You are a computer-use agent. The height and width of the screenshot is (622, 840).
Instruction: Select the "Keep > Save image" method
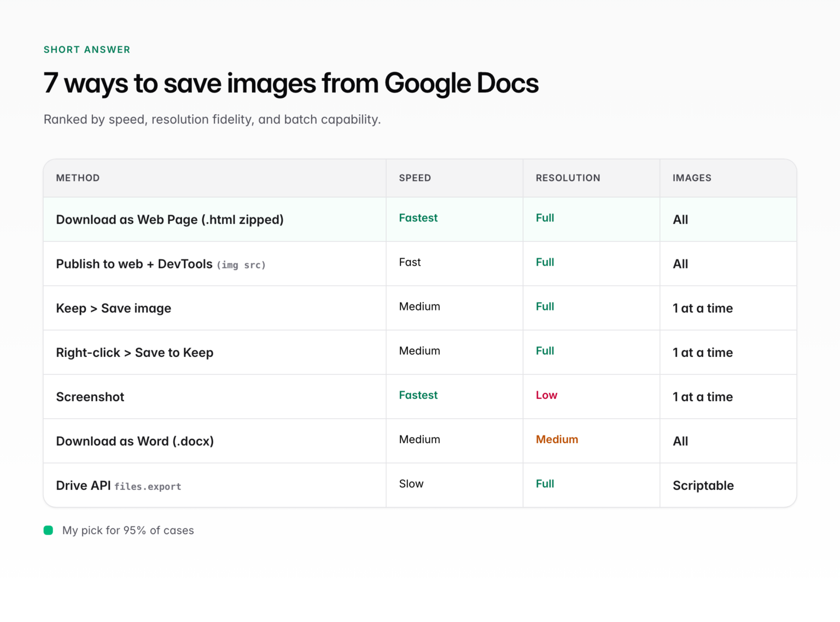(x=114, y=308)
